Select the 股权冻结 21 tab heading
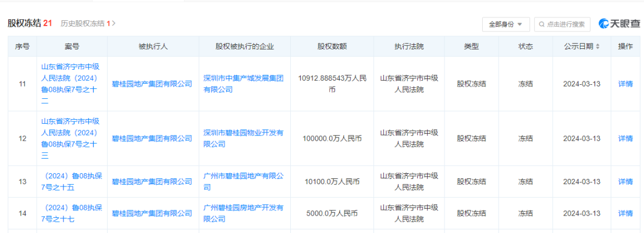This screenshot has height=233, width=644. (30, 23)
